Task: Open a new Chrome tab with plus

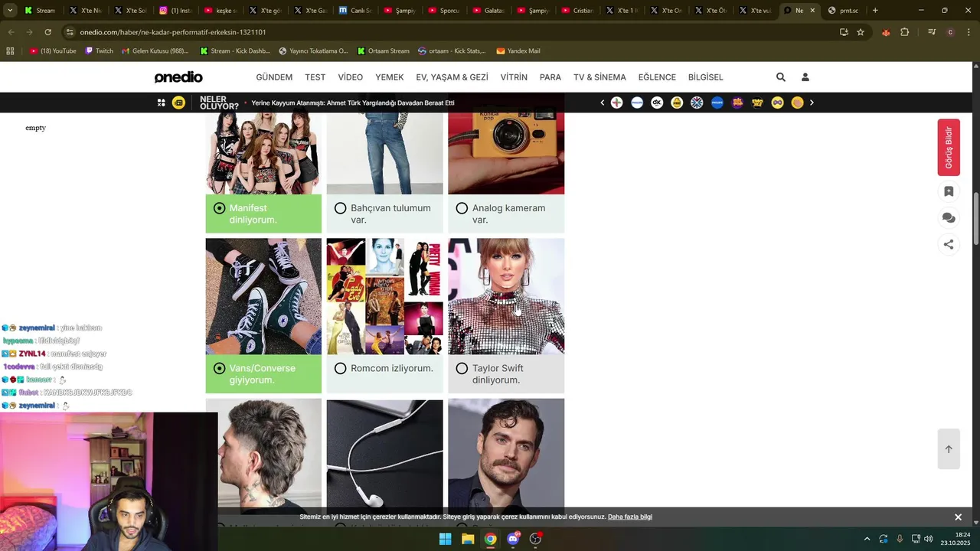Action: coord(875,11)
